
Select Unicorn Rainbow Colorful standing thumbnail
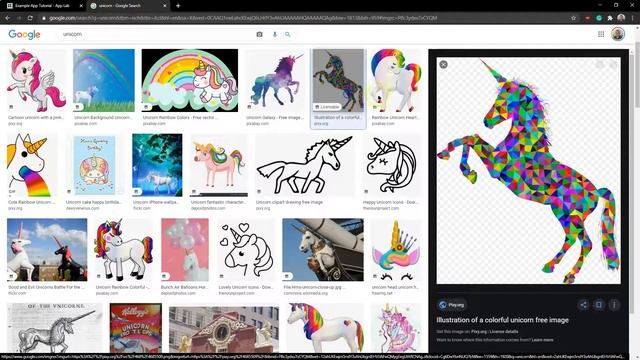(124, 250)
